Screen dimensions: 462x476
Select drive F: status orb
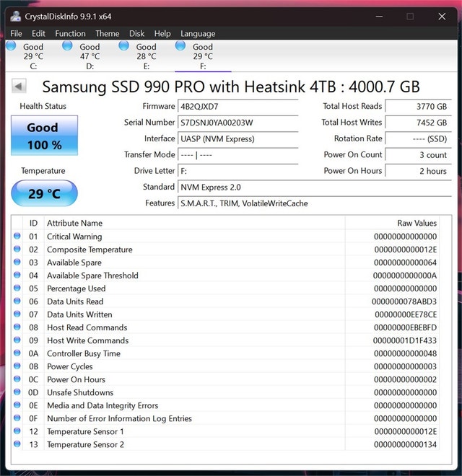(x=180, y=45)
